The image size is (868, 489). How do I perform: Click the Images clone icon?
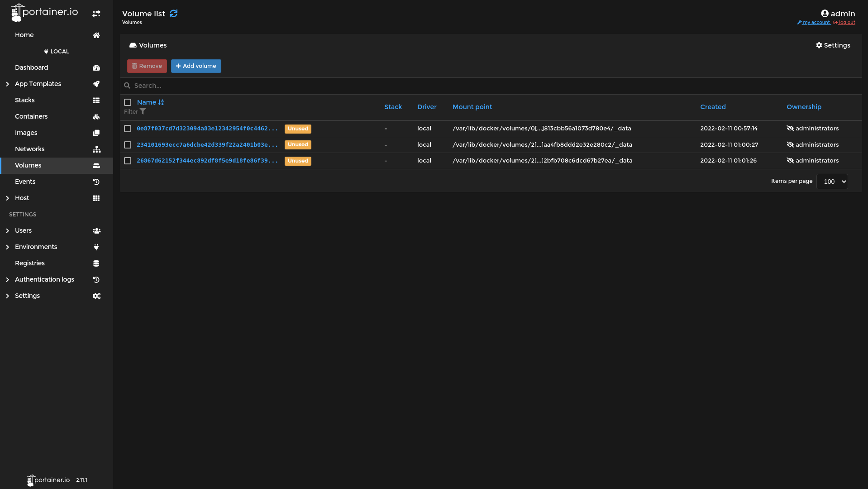[96, 133]
